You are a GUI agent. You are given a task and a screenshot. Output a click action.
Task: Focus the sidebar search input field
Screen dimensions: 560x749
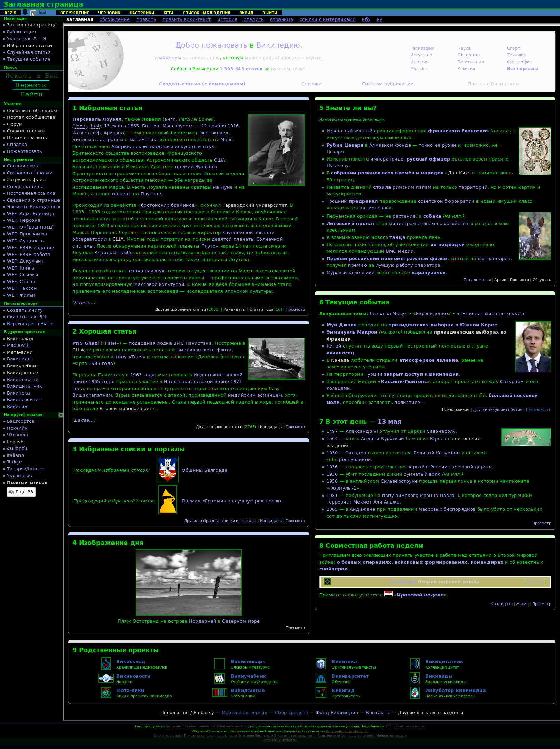[32, 76]
